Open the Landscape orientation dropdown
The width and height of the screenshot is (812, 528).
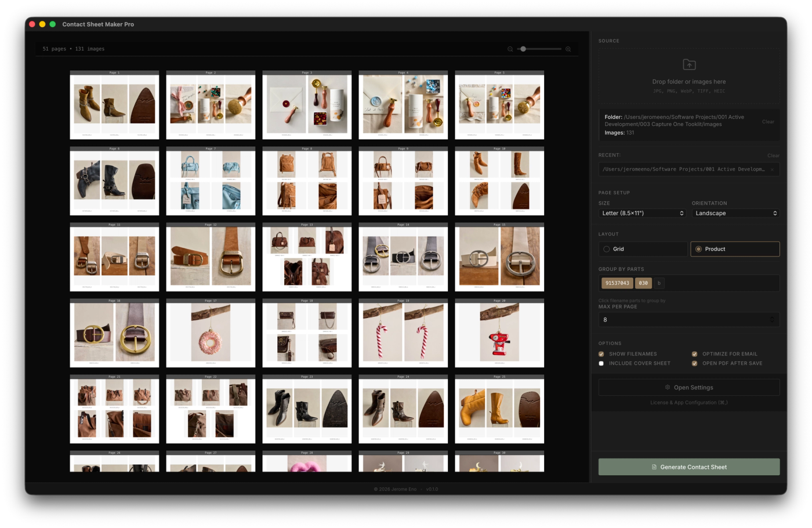click(735, 214)
